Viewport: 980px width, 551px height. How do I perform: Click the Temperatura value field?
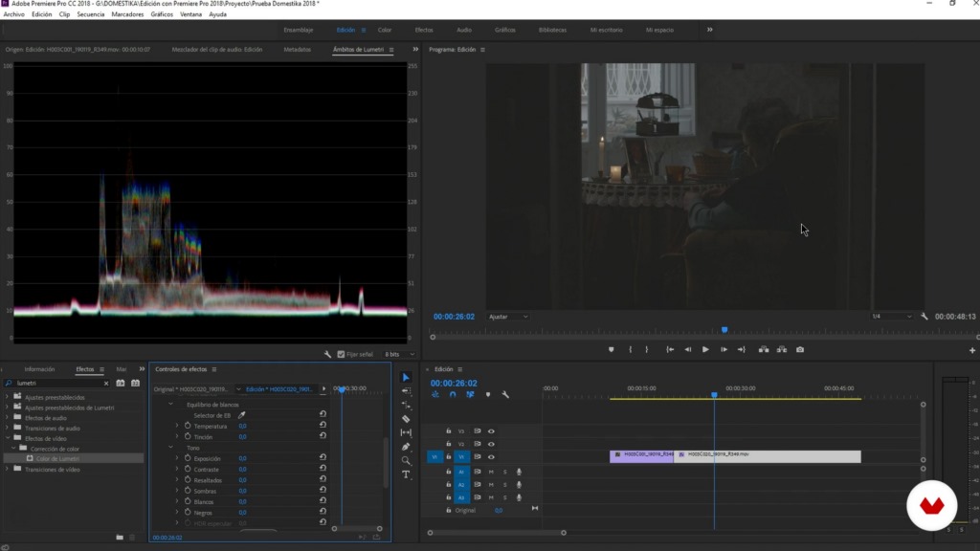coord(242,426)
